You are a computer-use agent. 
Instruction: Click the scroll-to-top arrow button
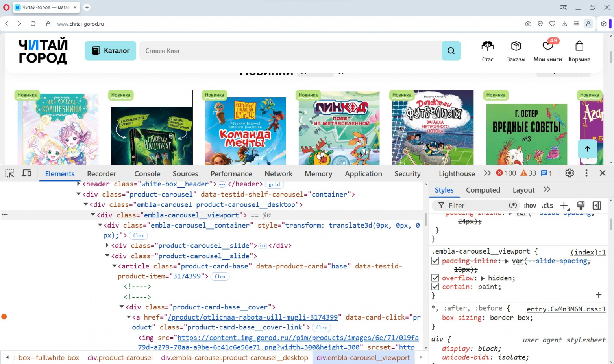click(587, 149)
